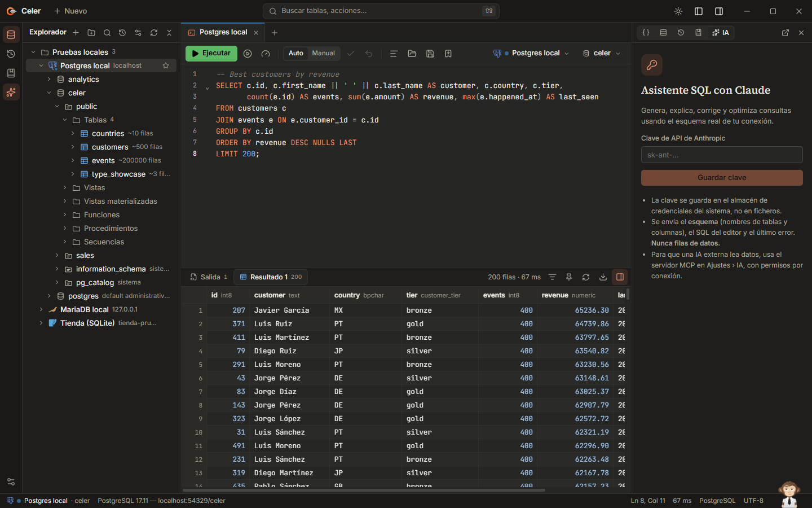This screenshot has width=812, height=508.
Task: Open a SQL file from folder icon
Action: [x=412, y=54]
